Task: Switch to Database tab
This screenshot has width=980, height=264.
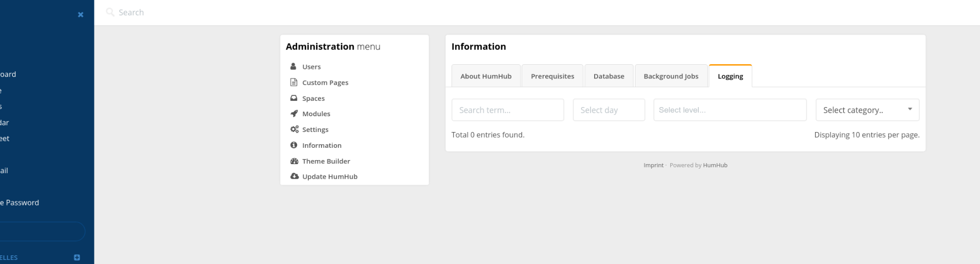Action: [x=609, y=76]
